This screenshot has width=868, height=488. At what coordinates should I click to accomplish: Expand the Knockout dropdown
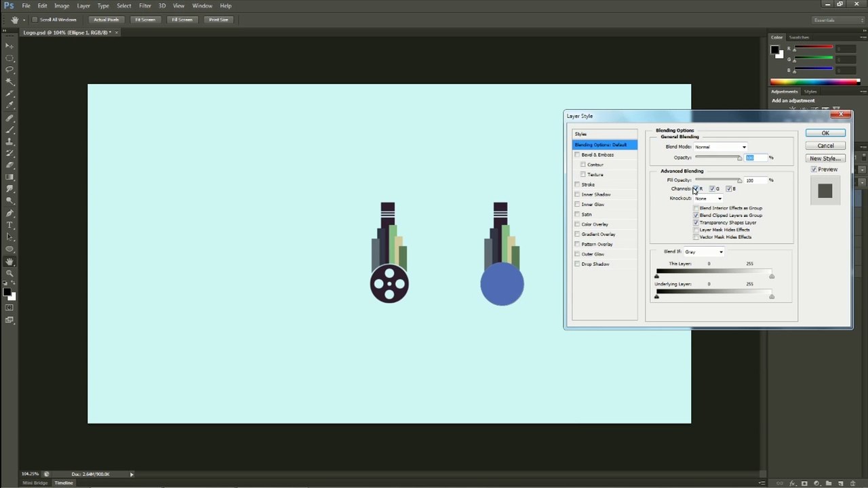708,199
